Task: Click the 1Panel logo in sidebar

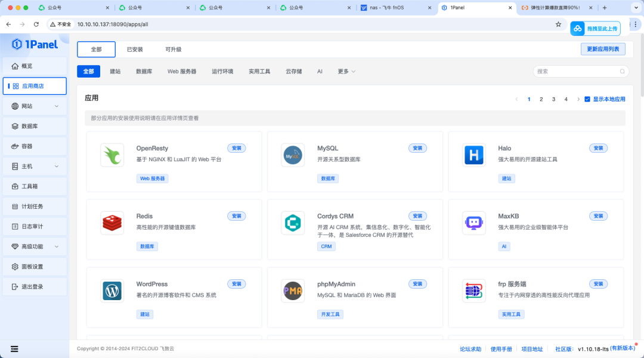Action: pos(35,44)
